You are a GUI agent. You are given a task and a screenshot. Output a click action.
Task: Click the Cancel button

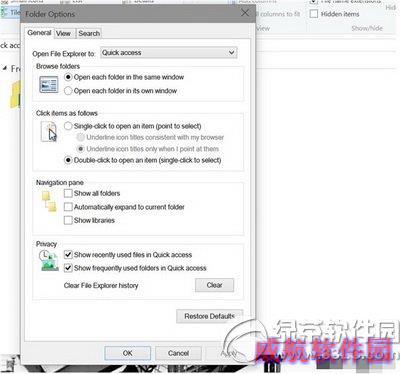178,353
